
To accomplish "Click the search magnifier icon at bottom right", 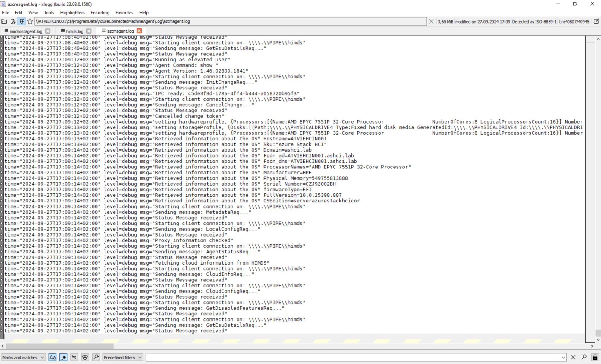I will [x=584, y=357].
